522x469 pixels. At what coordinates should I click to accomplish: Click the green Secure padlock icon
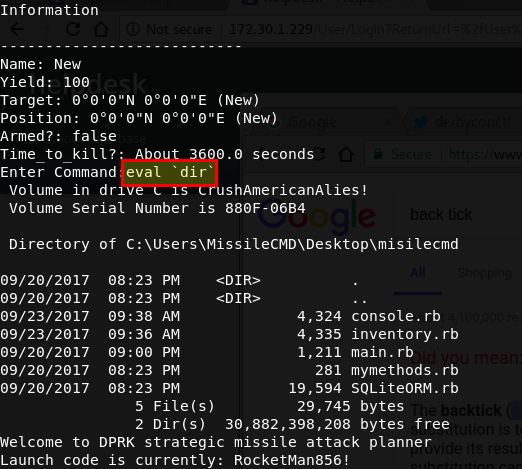click(x=378, y=154)
